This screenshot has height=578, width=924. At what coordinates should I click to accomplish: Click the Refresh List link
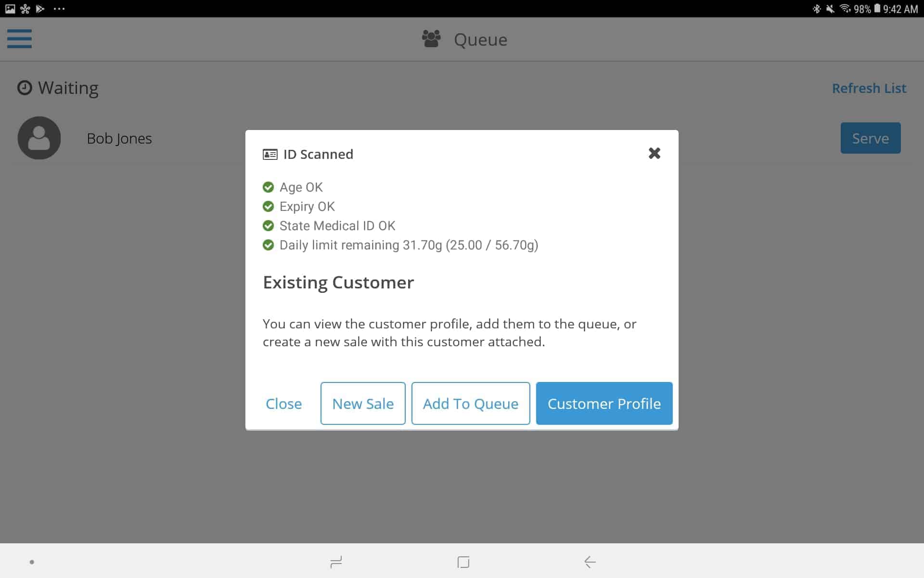click(869, 88)
